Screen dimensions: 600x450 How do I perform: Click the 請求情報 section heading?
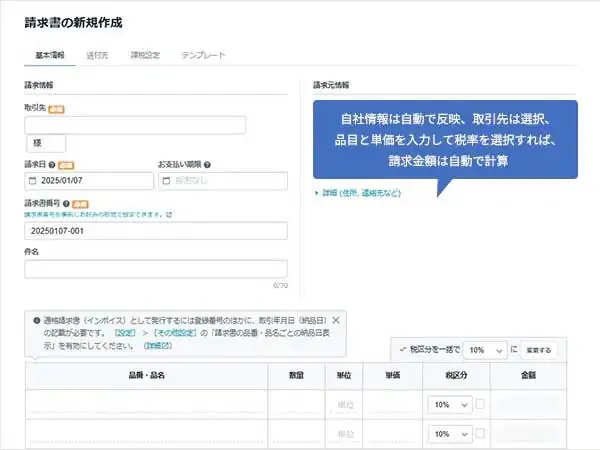(39, 85)
